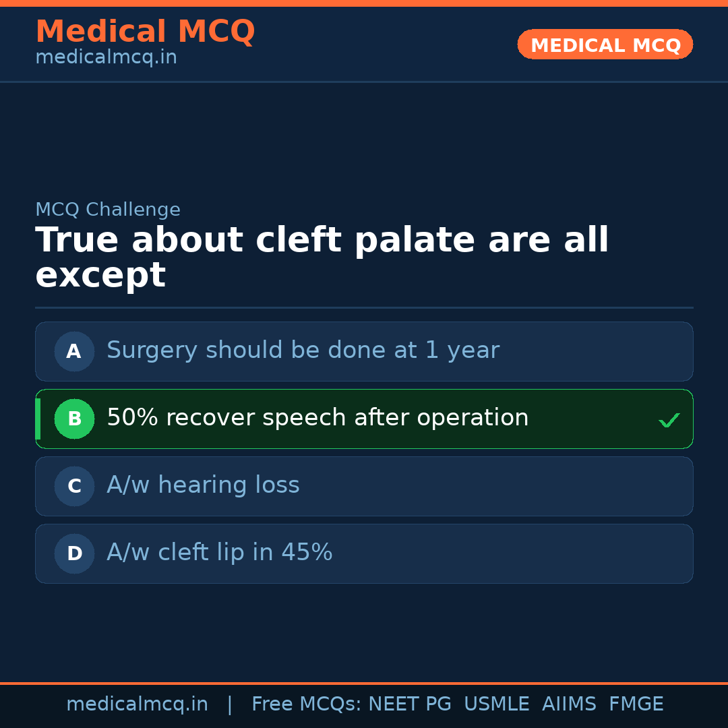This screenshot has height=728, width=728.
Task: Click the orange MEDICAL MCQ badge
Action: 605,45
